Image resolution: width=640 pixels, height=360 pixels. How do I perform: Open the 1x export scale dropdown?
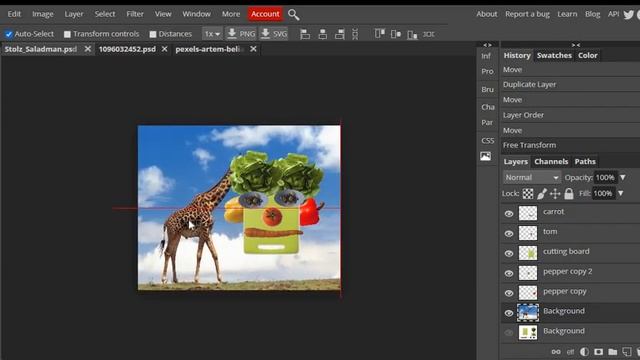[212, 34]
